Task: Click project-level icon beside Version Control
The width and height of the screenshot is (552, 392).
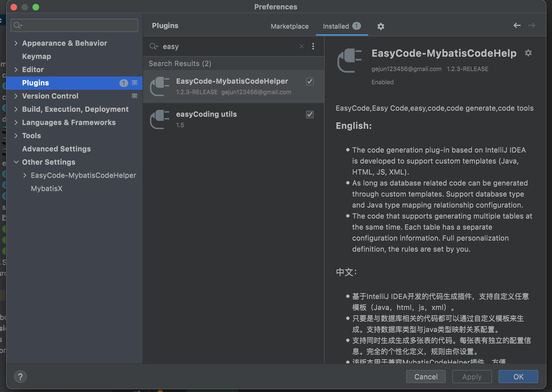Action: (135, 96)
